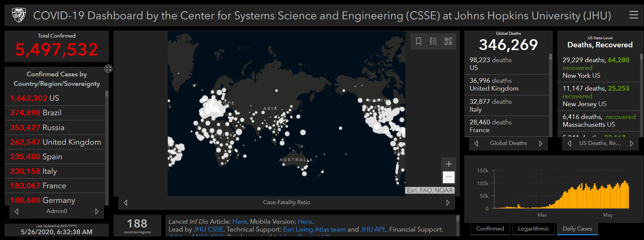Open the Lancet article 'Here' link

tap(240, 221)
